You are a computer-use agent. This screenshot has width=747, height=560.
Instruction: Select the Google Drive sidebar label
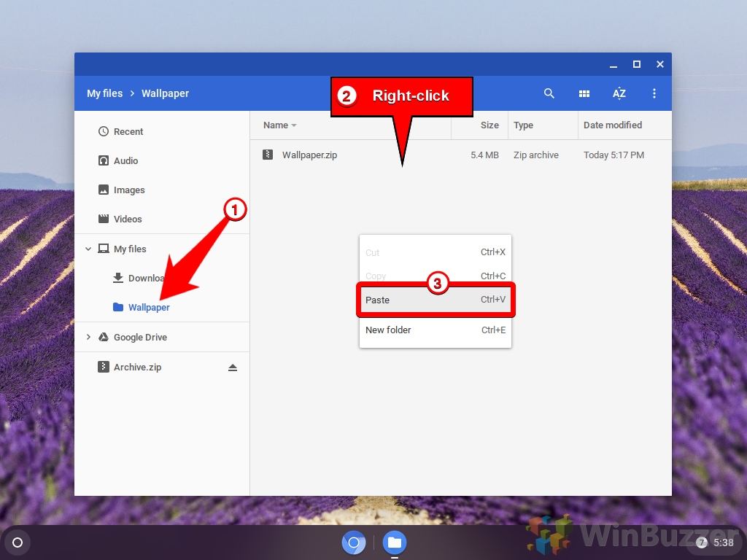coord(140,337)
